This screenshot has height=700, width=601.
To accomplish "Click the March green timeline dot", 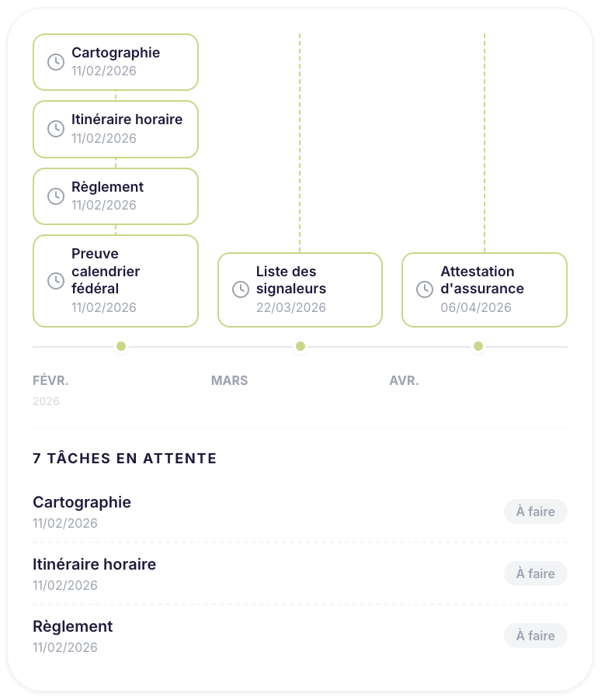I will click(x=300, y=347).
